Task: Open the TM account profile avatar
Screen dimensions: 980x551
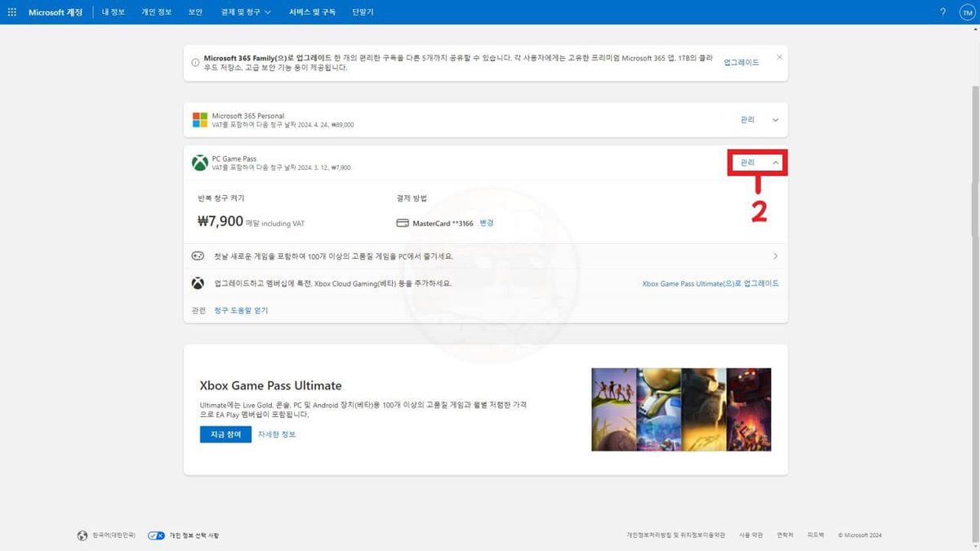Action: 965,12
